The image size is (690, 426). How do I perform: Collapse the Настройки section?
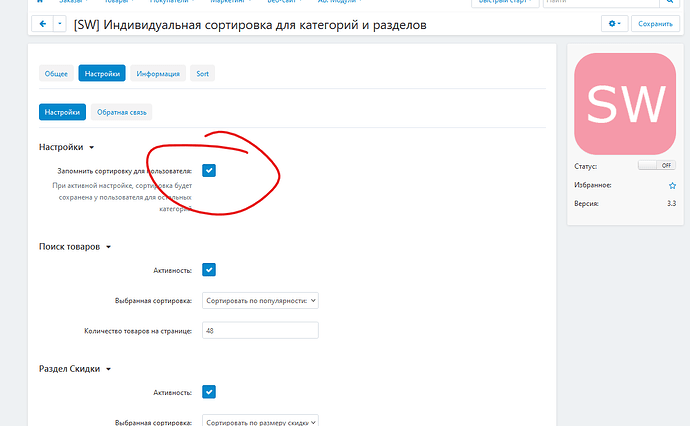(66, 147)
